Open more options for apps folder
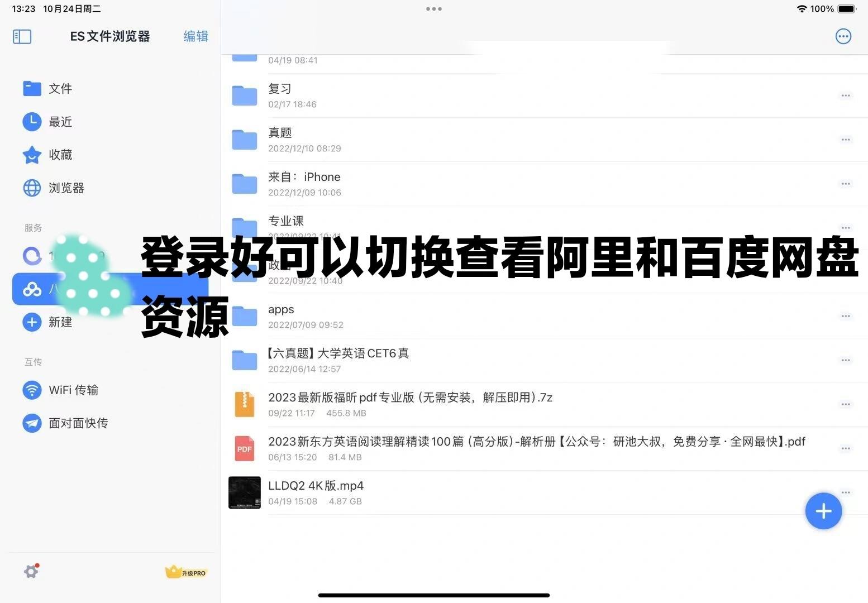The width and height of the screenshot is (868, 603). pyautogui.click(x=846, y=316)
